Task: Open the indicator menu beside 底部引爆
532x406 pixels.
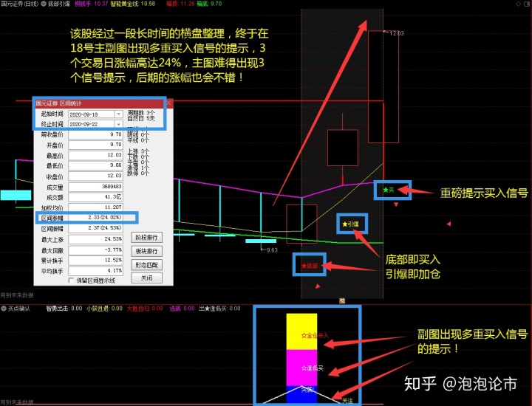Action: (44, 4)
